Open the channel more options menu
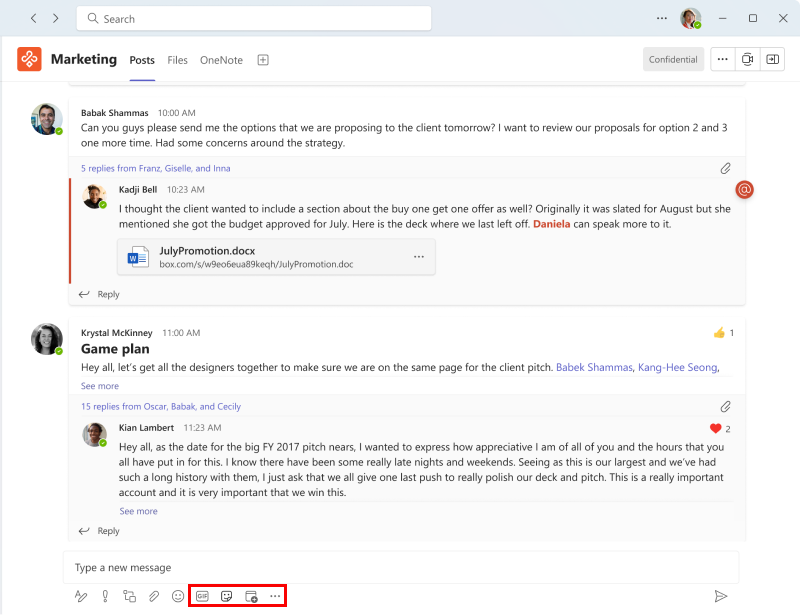The height and width of the screenshot is (615, 800). pyautogui.click(x=722, y=59)
